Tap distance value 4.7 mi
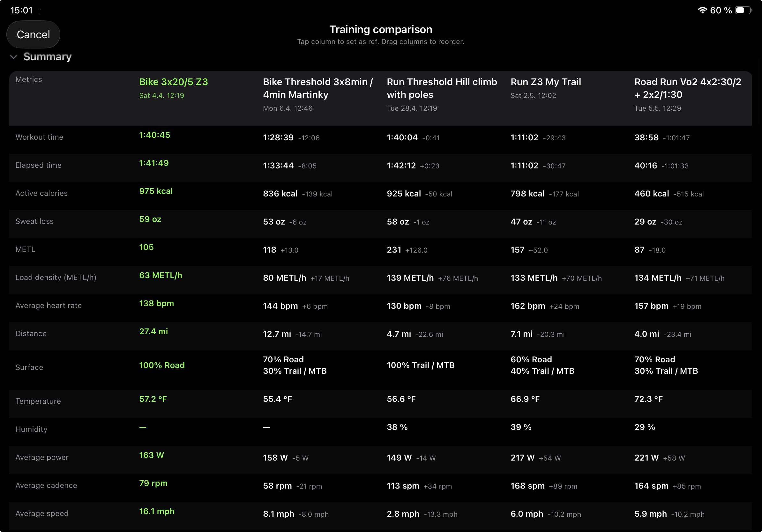 point(399,334)
